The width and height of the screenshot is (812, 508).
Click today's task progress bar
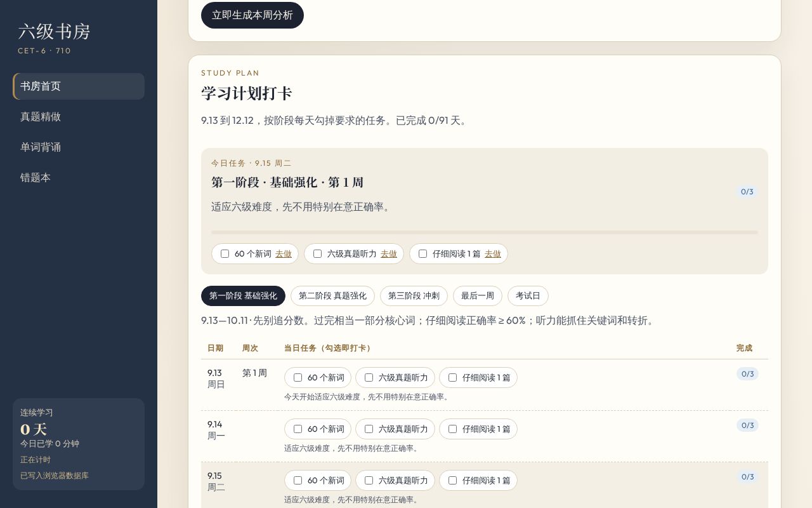(x=485, y=232)
